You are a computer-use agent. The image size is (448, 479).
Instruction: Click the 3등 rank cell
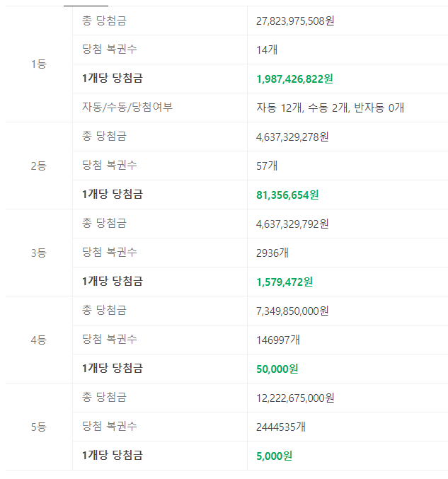pyautogui.click(x=38, y=253)
